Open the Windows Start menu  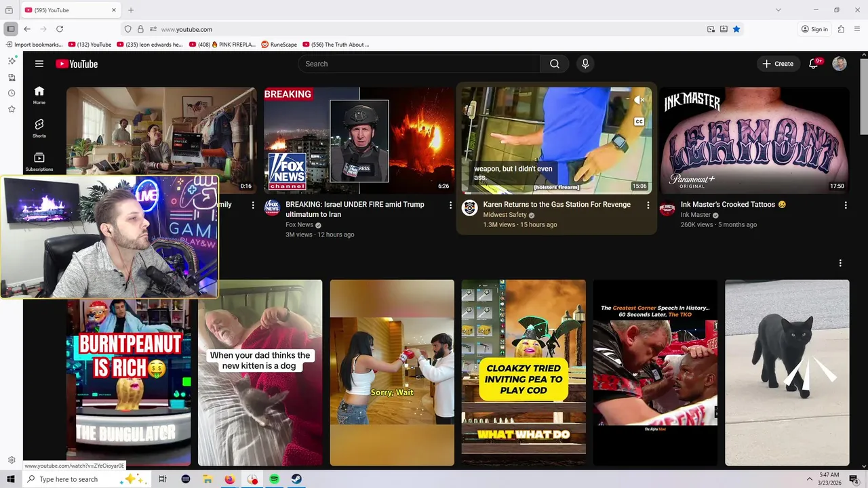11,479
